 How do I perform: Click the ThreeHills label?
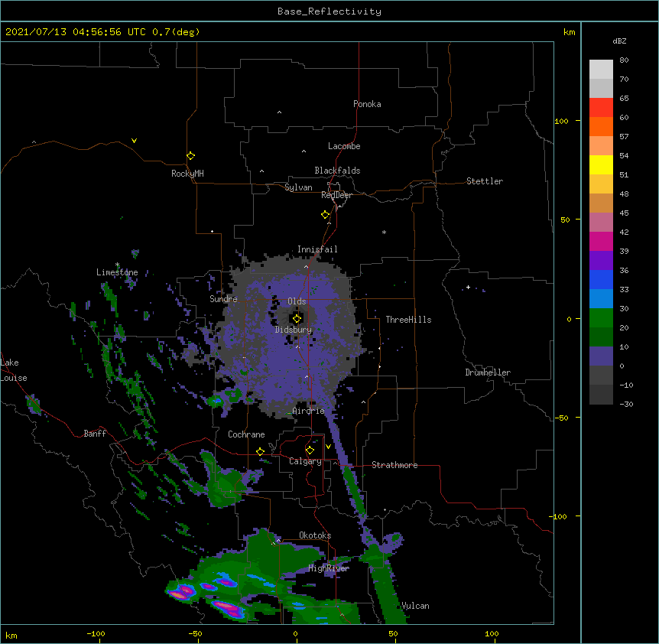pos(408,320)
